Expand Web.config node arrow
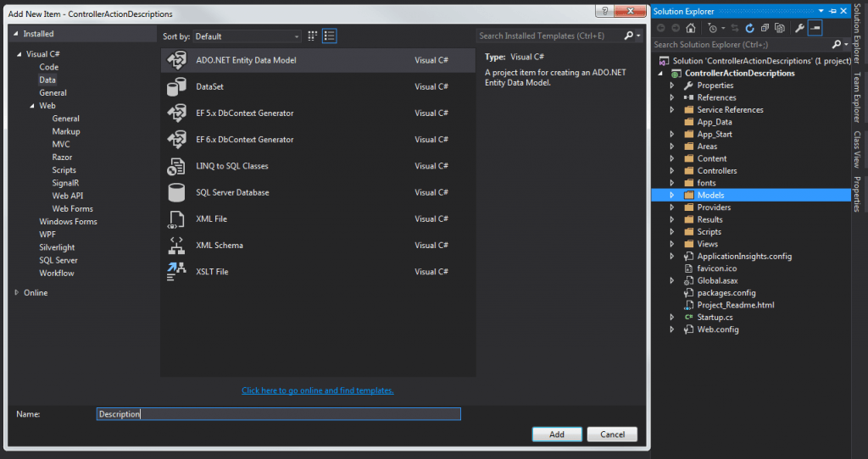This screenshot has width=868, height=459. [x=672, y=329]
